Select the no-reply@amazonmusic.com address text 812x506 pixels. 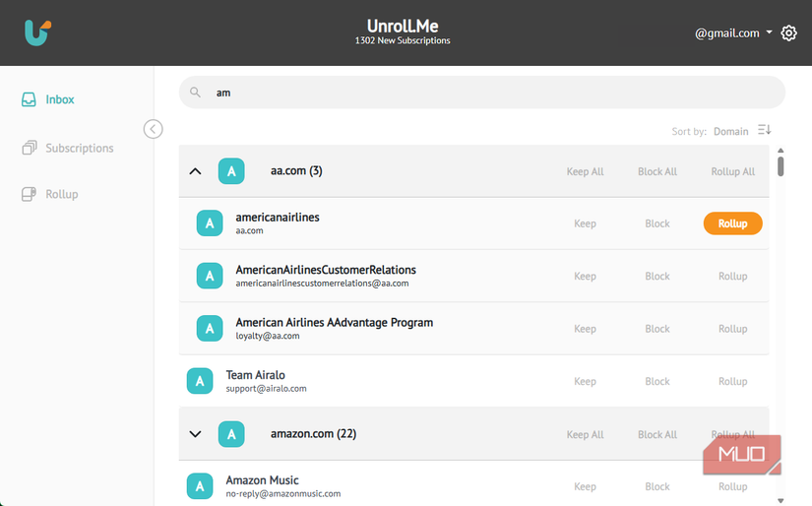[x=283, y=494]
